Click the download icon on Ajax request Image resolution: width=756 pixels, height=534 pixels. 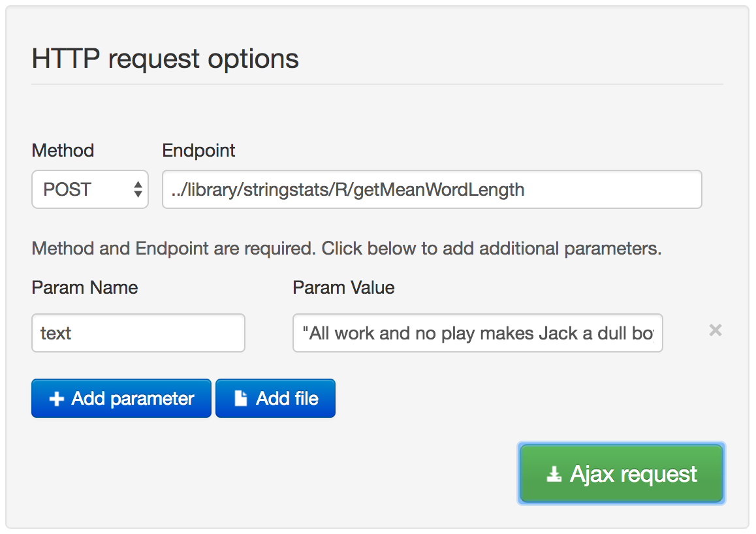[554, 475]
